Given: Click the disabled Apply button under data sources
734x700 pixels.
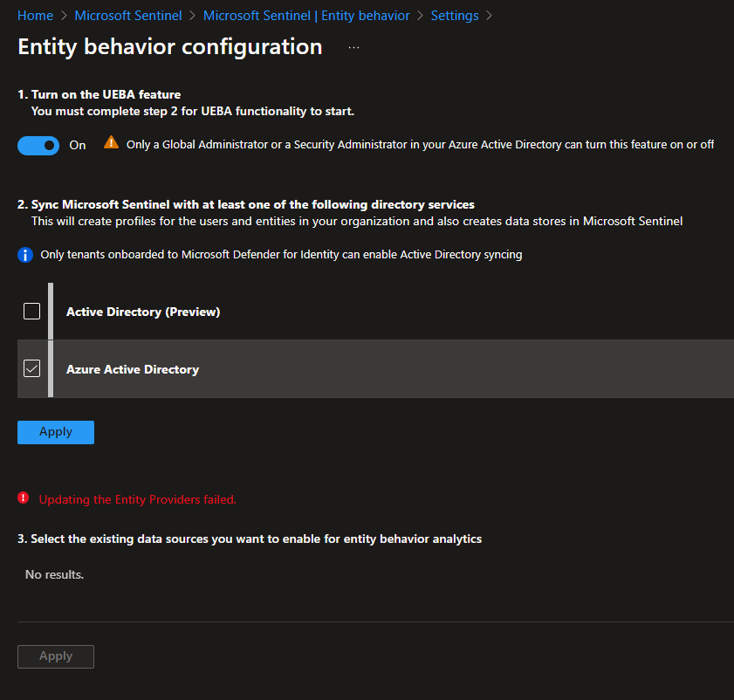Looking at the screenshot, I should (x=56, y=656).
